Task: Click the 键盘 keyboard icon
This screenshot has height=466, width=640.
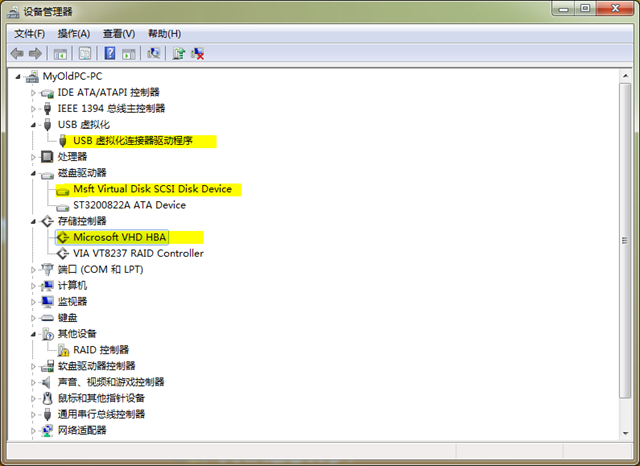Action: point(47,318)
